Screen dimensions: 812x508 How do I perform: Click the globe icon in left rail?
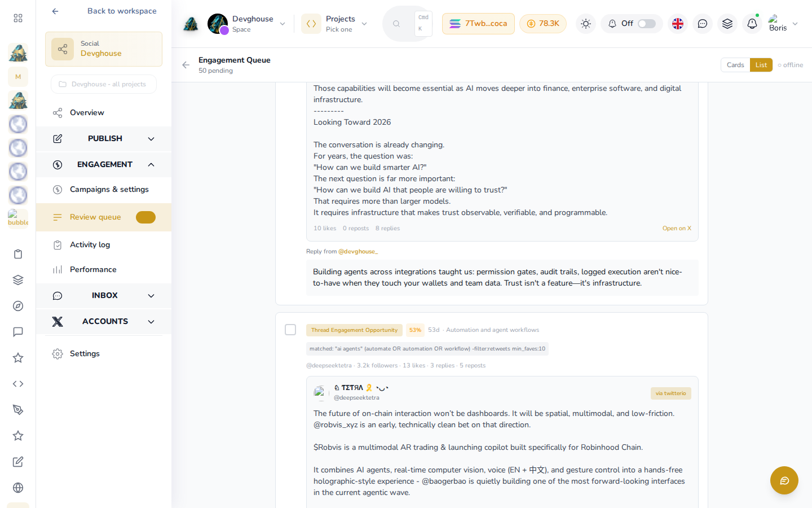[18, 488]
